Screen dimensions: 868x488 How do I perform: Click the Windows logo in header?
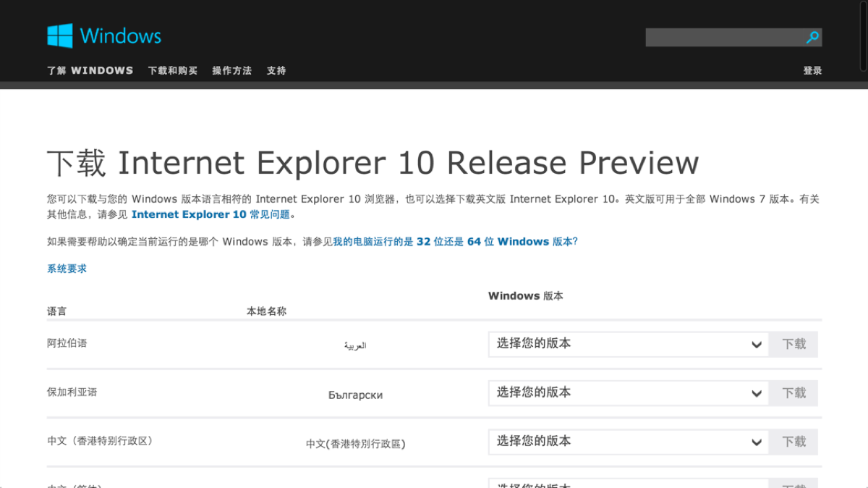click(x=104, y=35)
